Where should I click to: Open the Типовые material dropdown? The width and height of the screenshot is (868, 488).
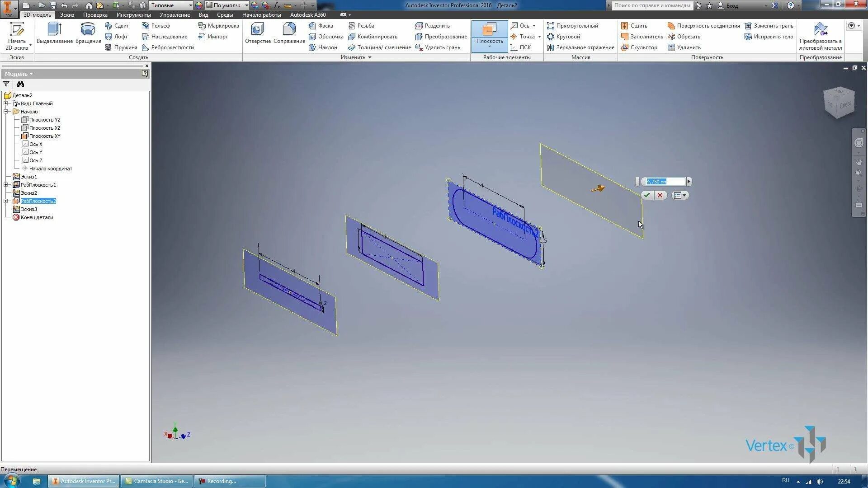[x=190, y=5]
